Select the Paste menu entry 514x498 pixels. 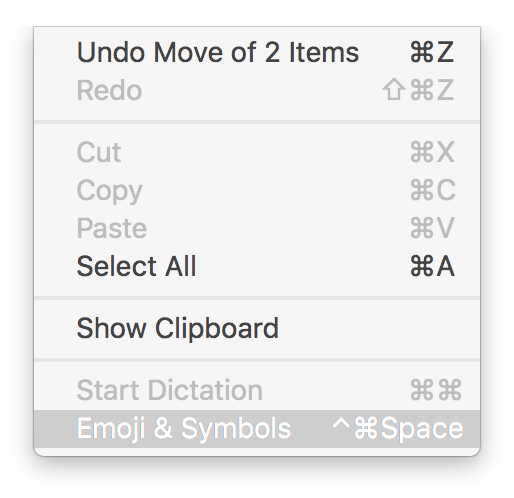click(257, 228)
